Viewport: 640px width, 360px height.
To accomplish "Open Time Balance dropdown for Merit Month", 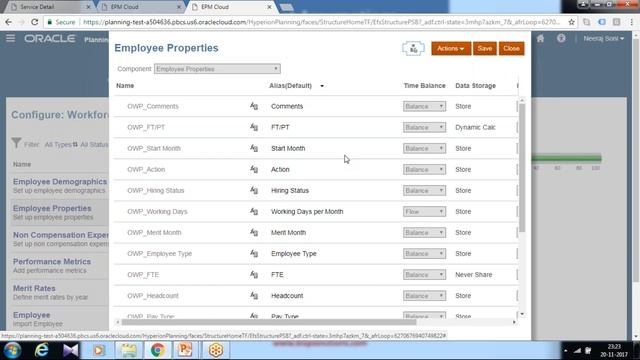I will click(x=424, y=233).
